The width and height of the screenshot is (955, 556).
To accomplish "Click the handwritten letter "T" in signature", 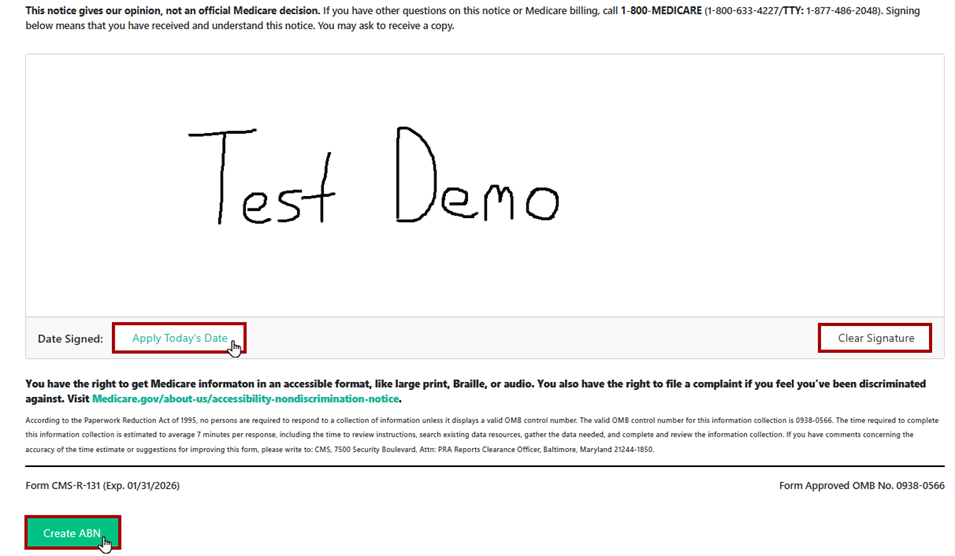I will [220, 175].
